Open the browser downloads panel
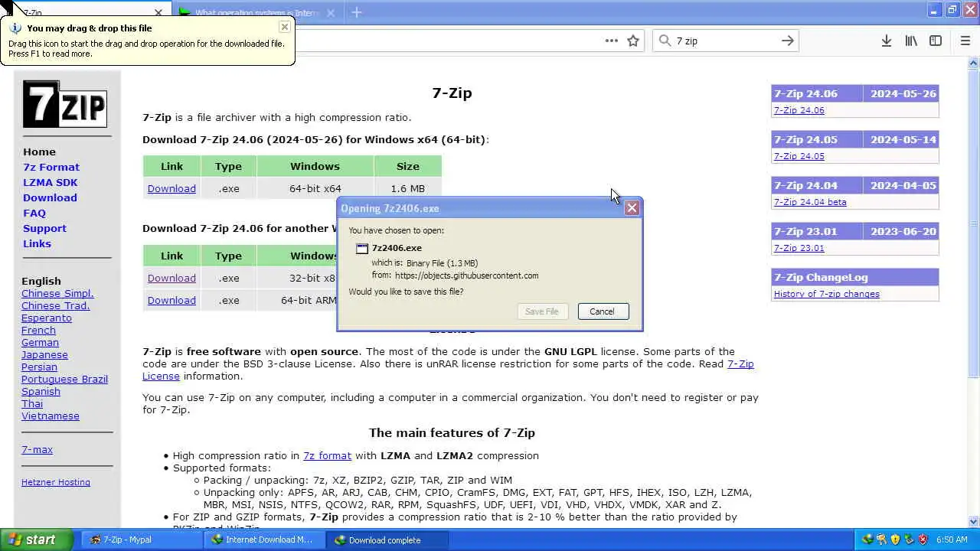This screenshot has height=551, width=980. 886,41
